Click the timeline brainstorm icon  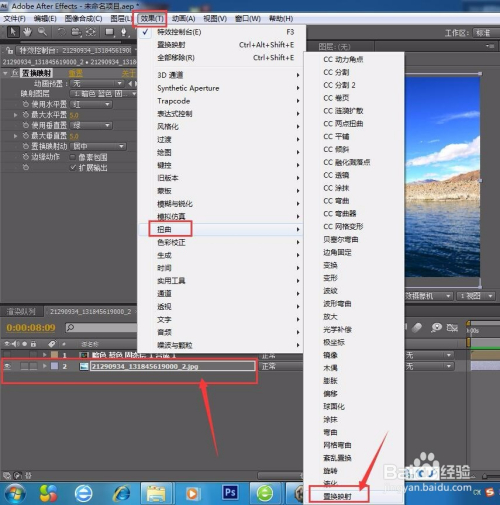click(436, 328)
